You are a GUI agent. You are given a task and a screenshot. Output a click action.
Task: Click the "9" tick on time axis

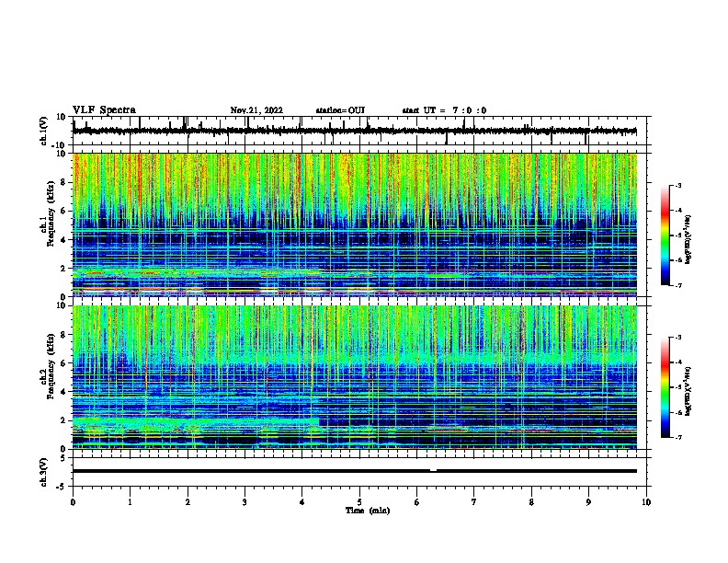[x=588, y=502]
